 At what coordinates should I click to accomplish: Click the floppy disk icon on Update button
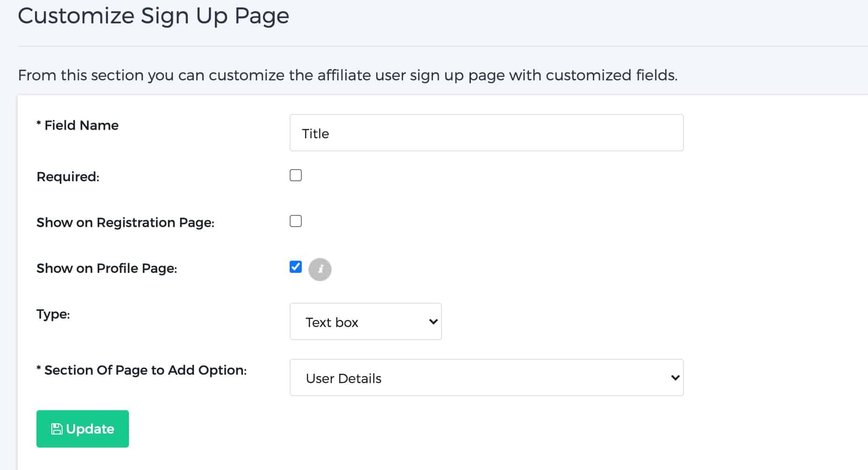(x=57, y=429)
